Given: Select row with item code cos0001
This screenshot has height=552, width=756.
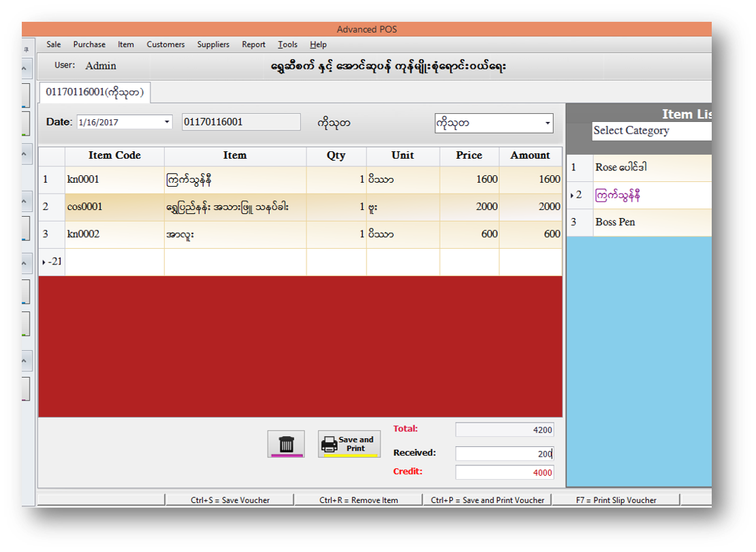Looking at the screenshot, I should point(114,207).
